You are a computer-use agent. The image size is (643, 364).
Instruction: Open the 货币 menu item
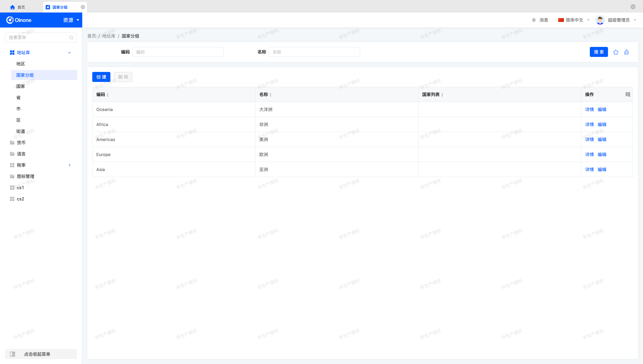pyautogui.click(x=21, y=142)
